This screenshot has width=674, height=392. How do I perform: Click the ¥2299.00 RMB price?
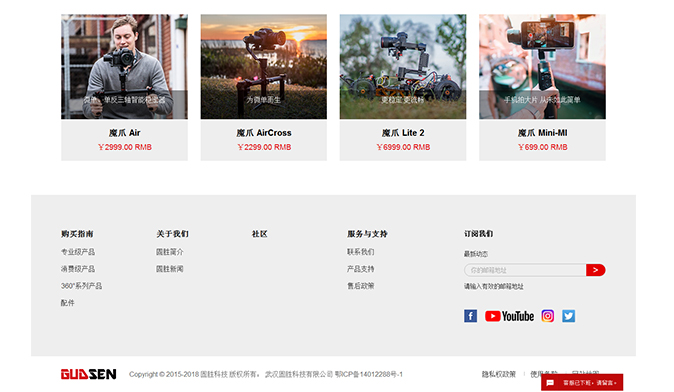tap(264, 147)
